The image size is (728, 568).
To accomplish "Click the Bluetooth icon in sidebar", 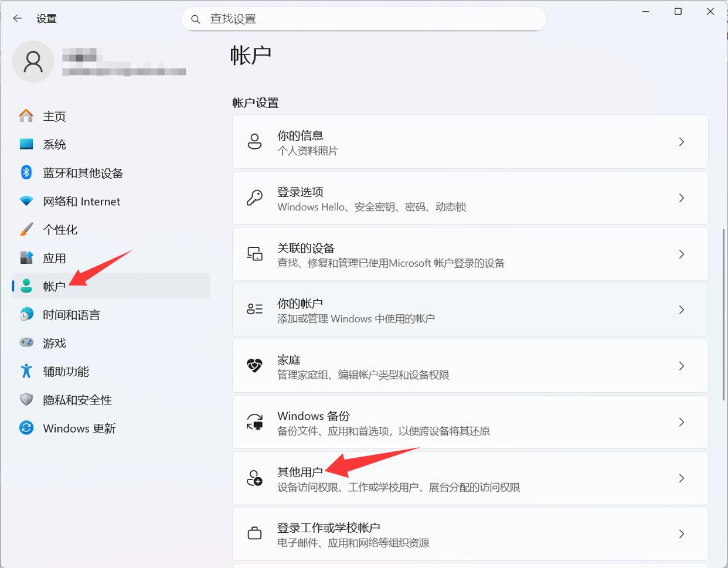I will coord(26,172).
